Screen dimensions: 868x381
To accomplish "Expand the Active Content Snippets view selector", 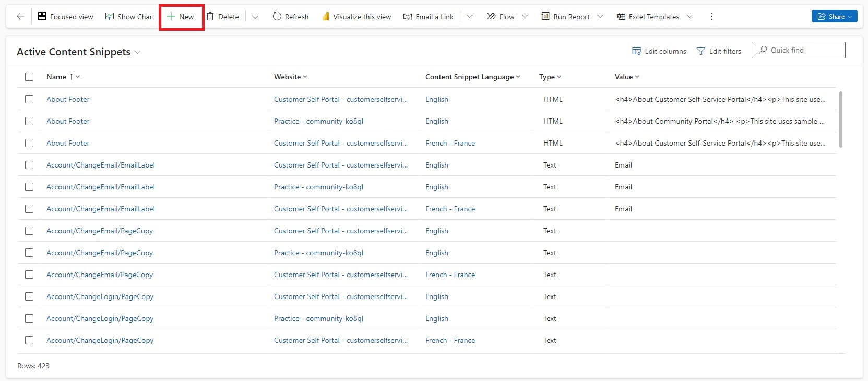I will tap(138, 52).
